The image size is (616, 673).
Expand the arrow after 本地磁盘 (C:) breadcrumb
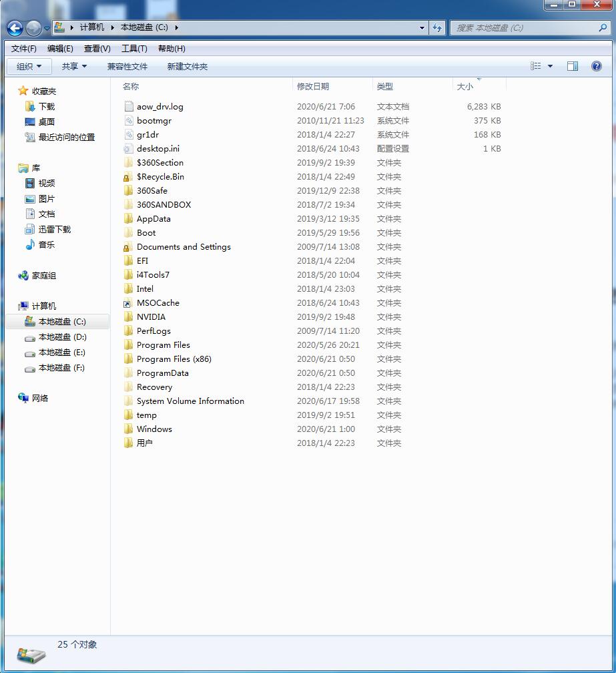click(176, 27)
